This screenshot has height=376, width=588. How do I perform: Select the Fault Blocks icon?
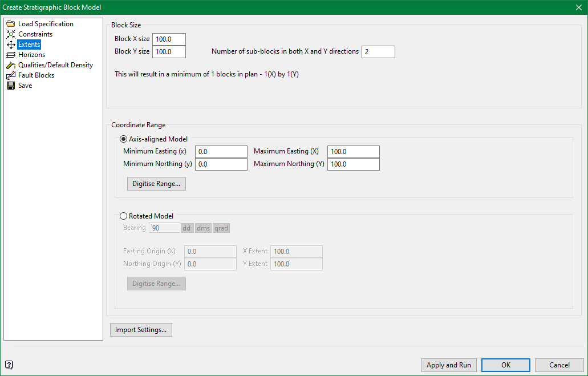[11, 75]
